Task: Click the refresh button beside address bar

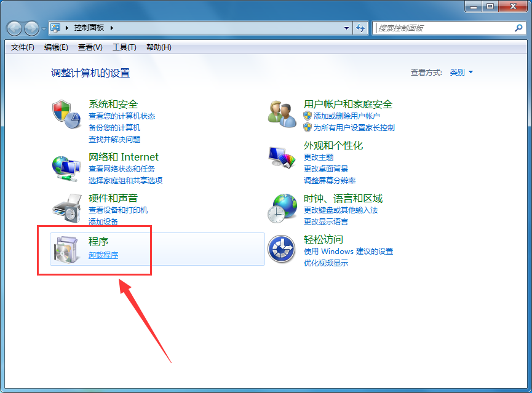Action: (x=360, y=28)
